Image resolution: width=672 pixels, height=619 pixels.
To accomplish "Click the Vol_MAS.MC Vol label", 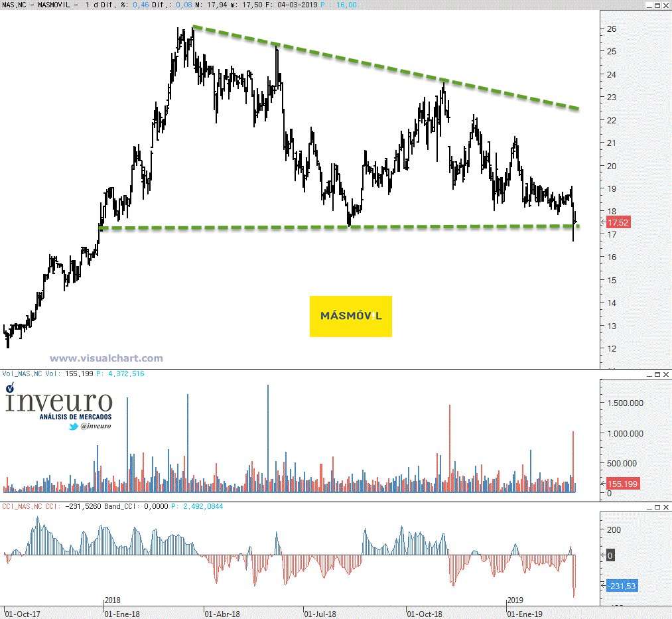I will [x=31, y=374].
